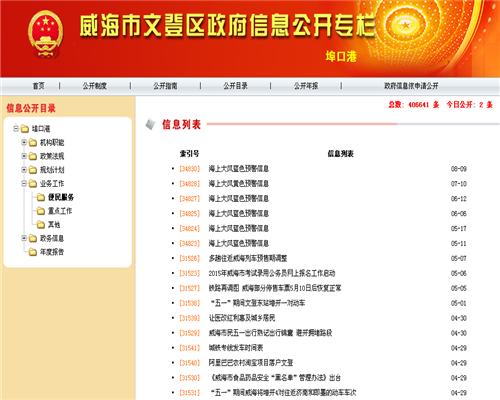Image resolution: width=500 pixels, height=400 pixels.
Task: Open the 公开年报 menu item
Action: [x=306, y=86]
